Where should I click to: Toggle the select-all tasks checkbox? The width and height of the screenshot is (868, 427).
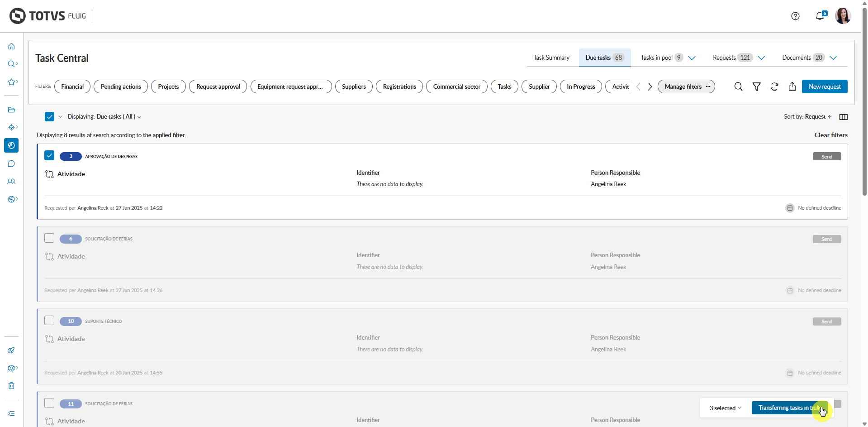(49, 117)
